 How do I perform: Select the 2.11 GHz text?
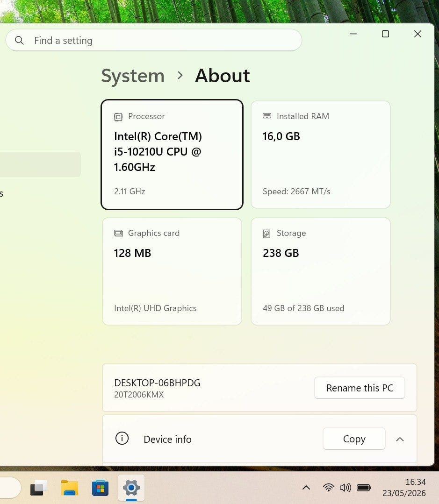[130, 192]
